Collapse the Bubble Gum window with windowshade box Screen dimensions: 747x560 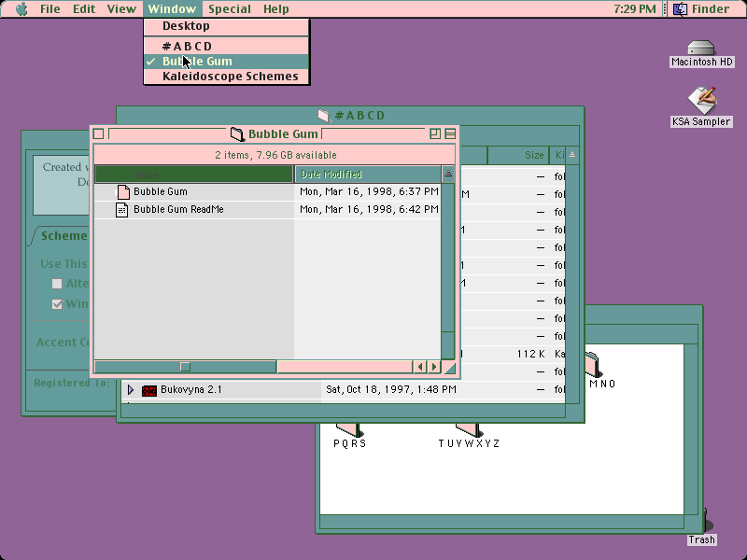coord(450,133)
